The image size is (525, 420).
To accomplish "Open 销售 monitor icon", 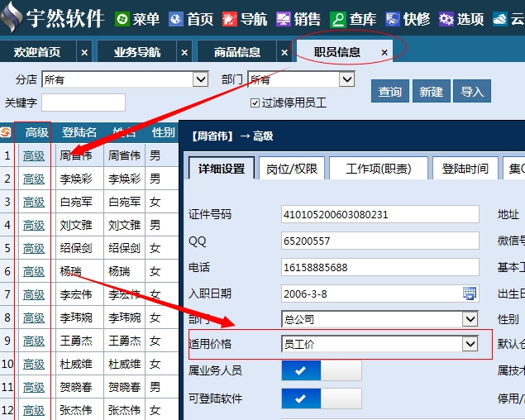I will (284, 19).
